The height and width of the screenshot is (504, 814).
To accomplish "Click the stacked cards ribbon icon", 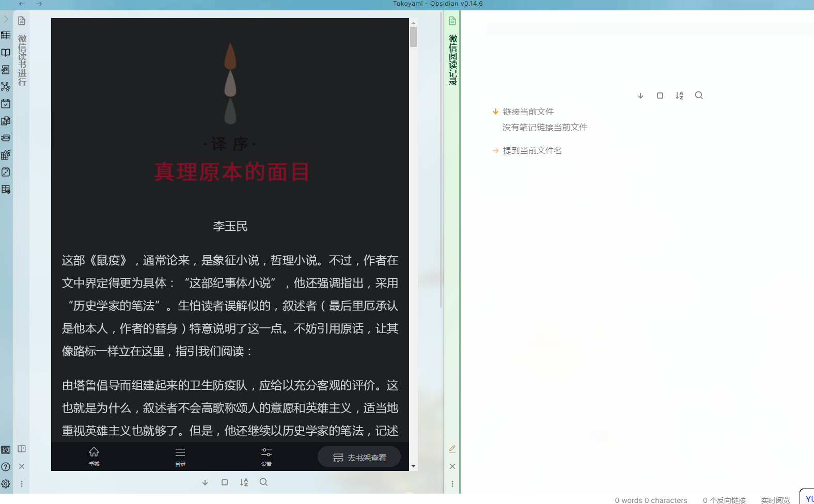I will pyautogui.click(x=6, y=138).
